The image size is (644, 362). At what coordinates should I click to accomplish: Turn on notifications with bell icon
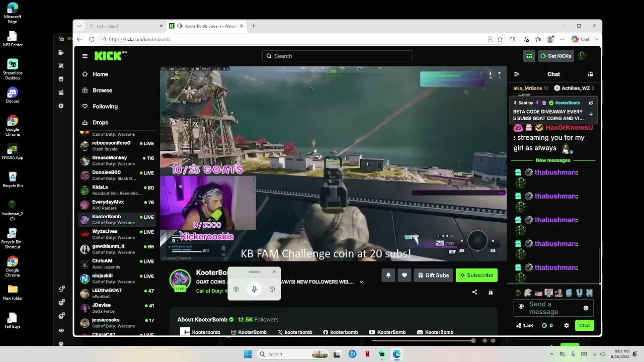(x=388, y=275)
